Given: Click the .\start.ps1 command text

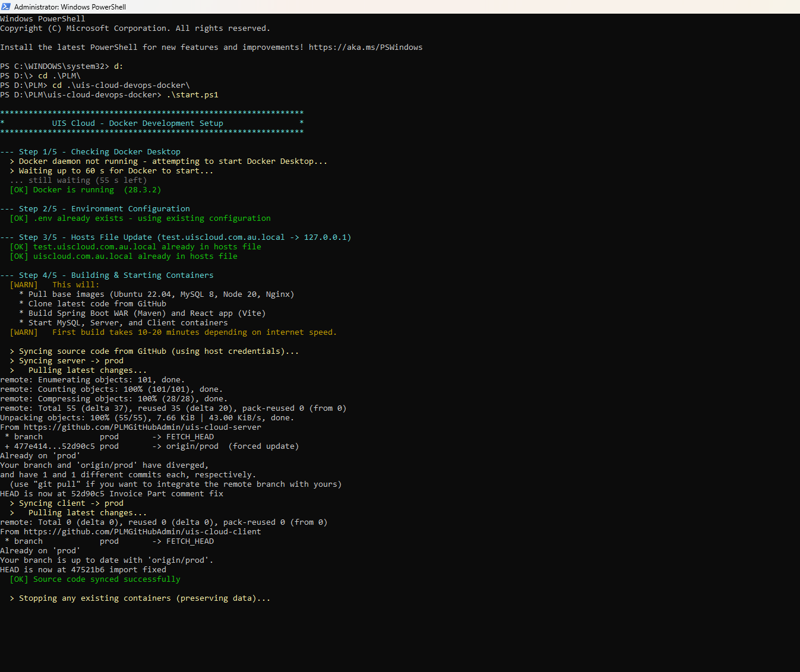Looking at the screenshot, I should 192,95.
